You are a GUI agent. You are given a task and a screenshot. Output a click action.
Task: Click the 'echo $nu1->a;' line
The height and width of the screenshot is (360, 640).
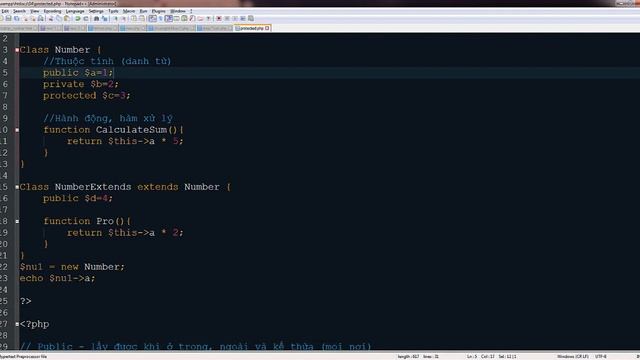click(58, 278)
